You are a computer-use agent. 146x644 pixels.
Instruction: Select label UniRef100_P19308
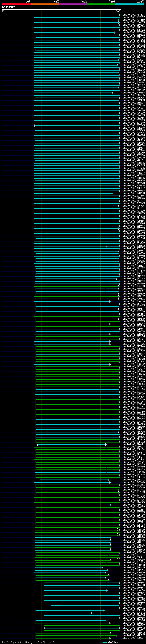coord(134,309)
